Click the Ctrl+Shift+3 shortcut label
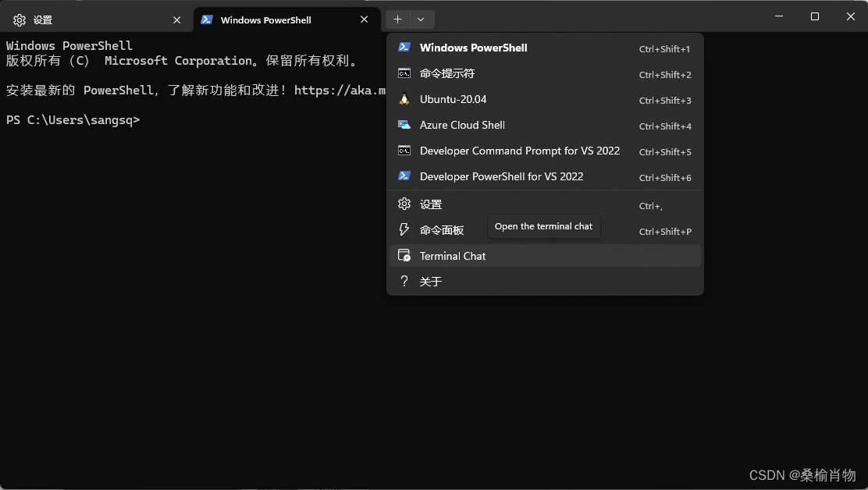Image resolution: width=868 pixels, height=490 pixels. (x=665, y=101)
